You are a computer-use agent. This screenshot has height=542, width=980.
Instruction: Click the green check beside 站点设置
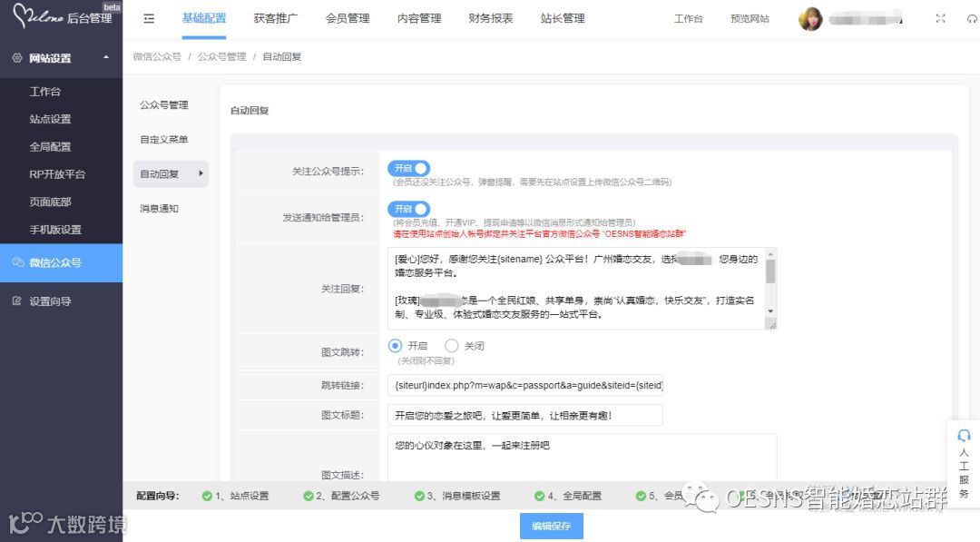[x=207, y=496]
